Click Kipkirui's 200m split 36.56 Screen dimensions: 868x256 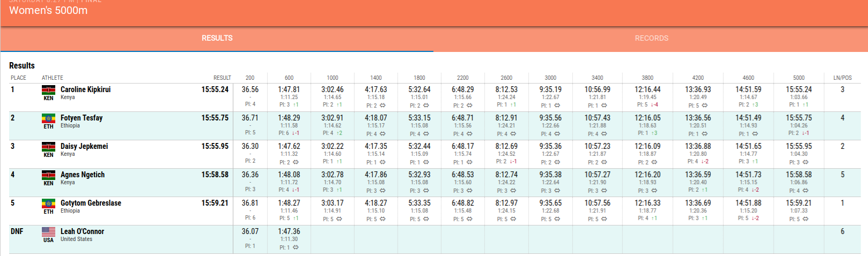click(x=250, y=89)
